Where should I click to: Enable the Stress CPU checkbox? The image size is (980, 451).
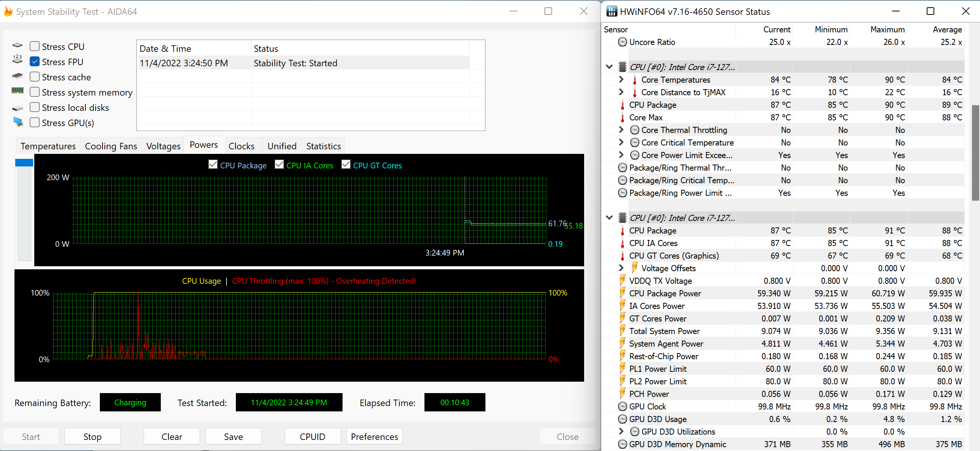coord(35,46)
